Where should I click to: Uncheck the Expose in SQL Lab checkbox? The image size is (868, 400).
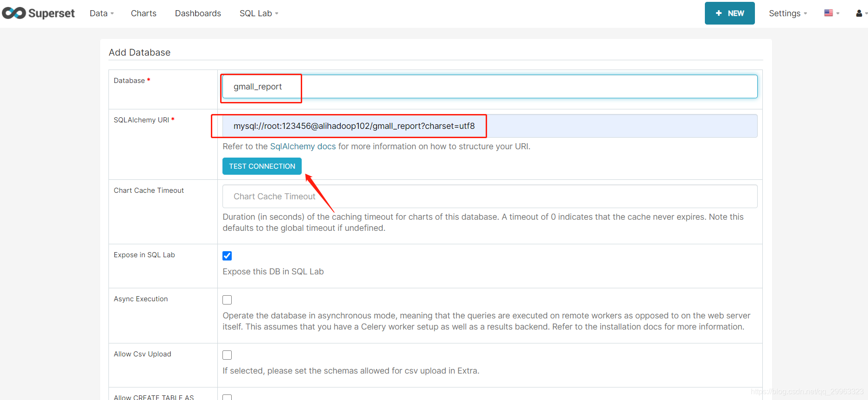227,256
